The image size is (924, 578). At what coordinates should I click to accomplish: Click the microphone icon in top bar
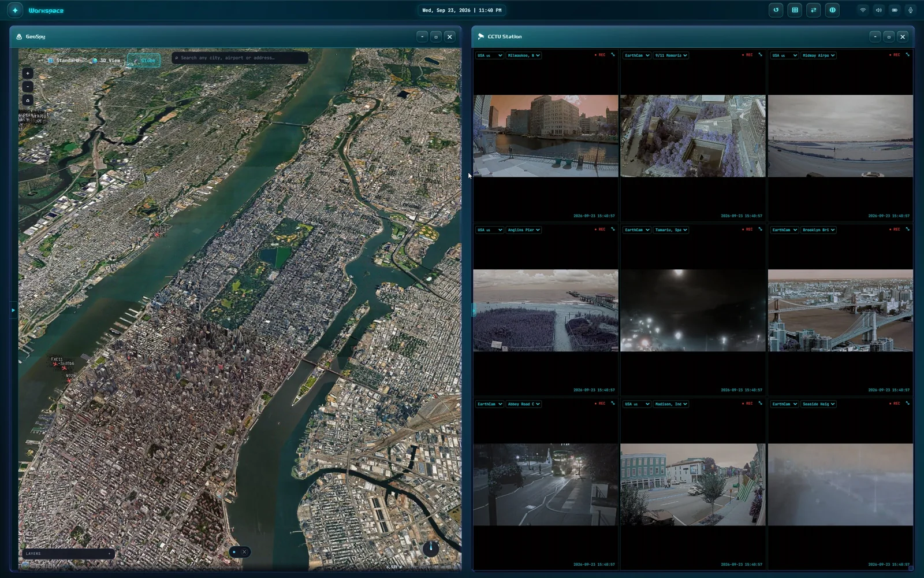pyautogui.click(x=911, y=10)
